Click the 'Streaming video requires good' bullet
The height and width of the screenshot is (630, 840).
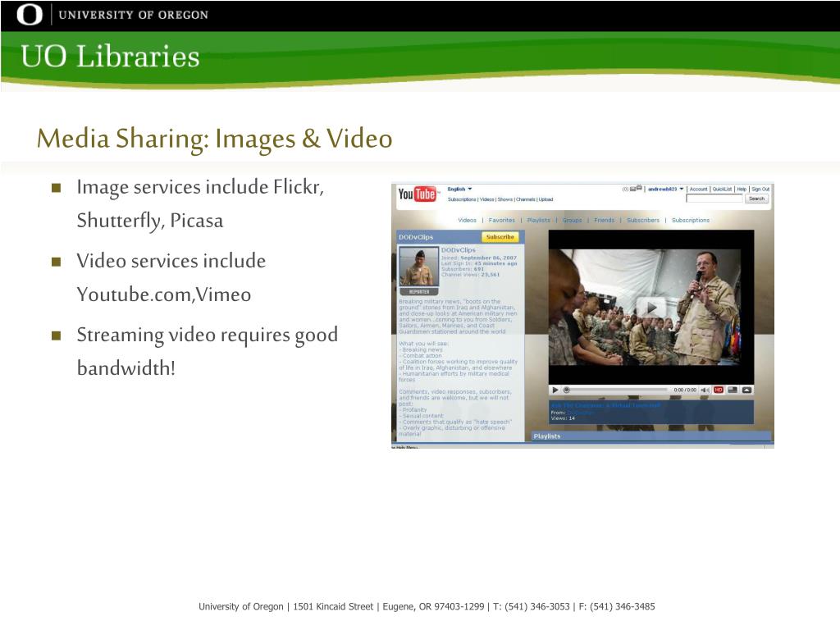[x=208, y=335]
